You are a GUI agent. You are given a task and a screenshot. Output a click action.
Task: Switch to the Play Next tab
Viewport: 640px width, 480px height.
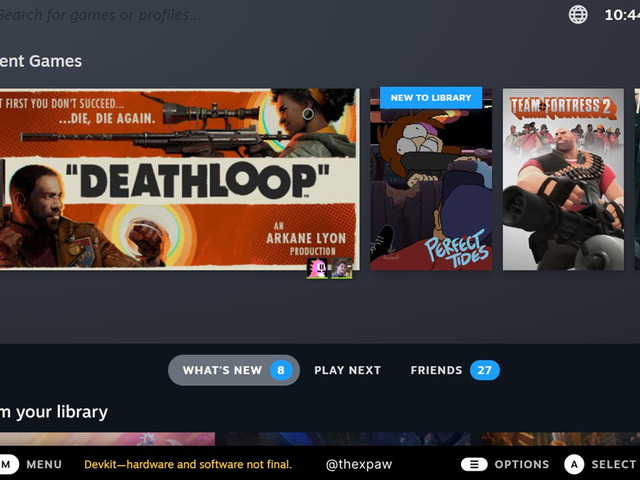pos(347,370)
